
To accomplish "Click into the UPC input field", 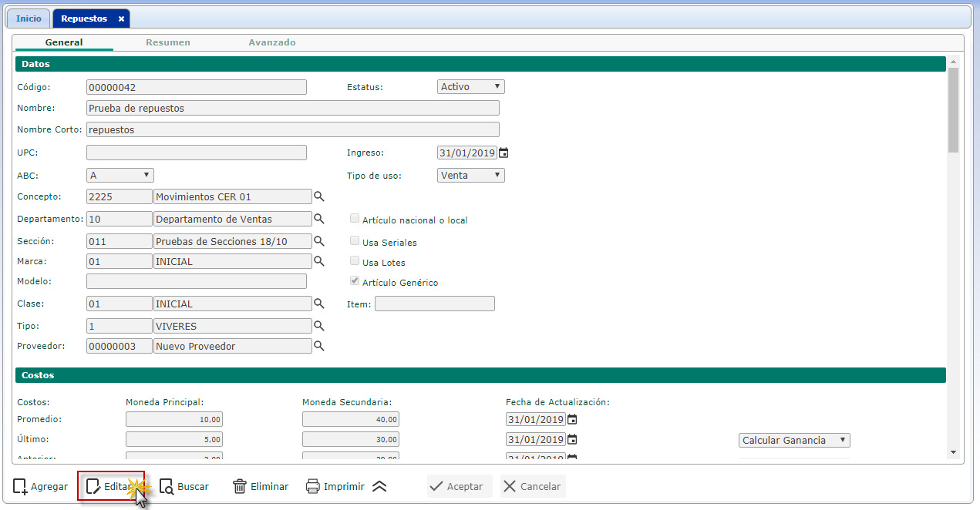I will (x=196, y=153).
